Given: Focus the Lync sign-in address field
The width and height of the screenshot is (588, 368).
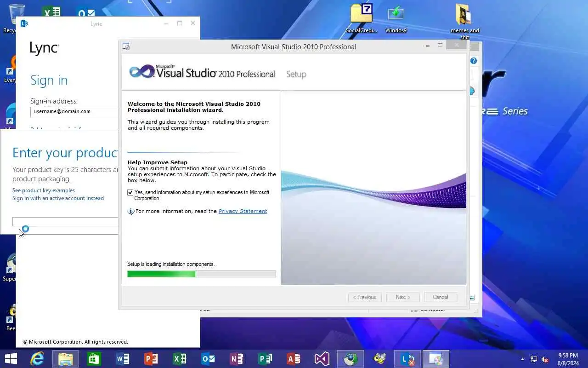Looking at the screenshot, I should tap(74, 111).
